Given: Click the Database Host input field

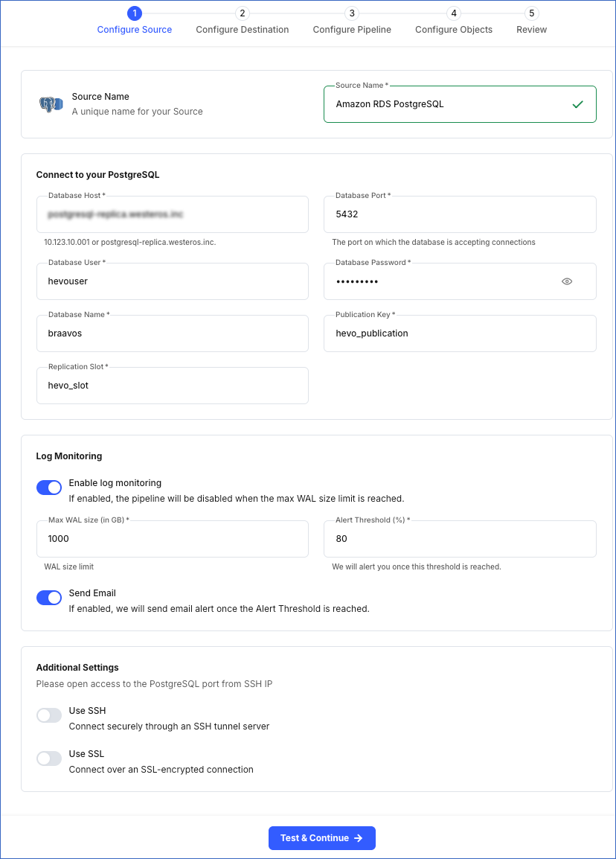Looking at the screenshot, I should tap(173, 214).
